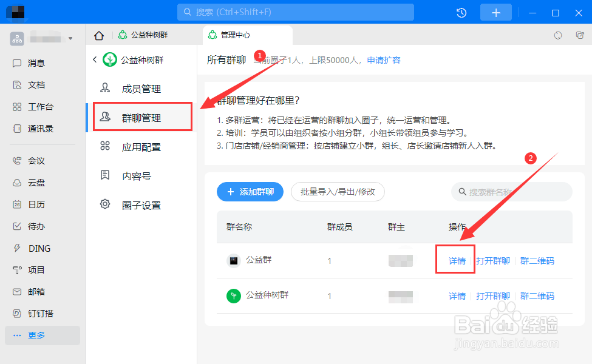The width and height of the screenshot is (592, 364).
Task: Click 详情 for 公益群 row
Action: (x=457, y=261)
